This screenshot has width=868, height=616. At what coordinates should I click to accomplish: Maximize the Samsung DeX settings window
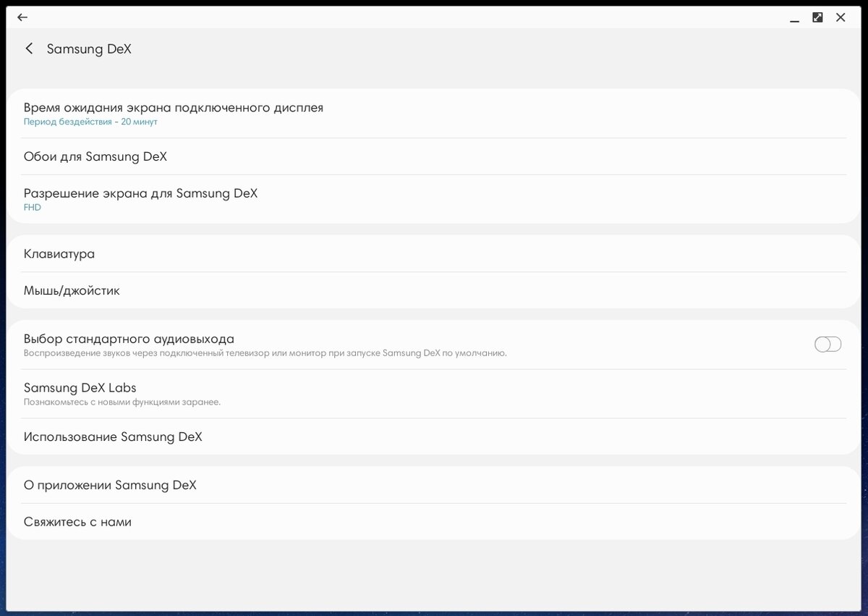click(817, 17)
